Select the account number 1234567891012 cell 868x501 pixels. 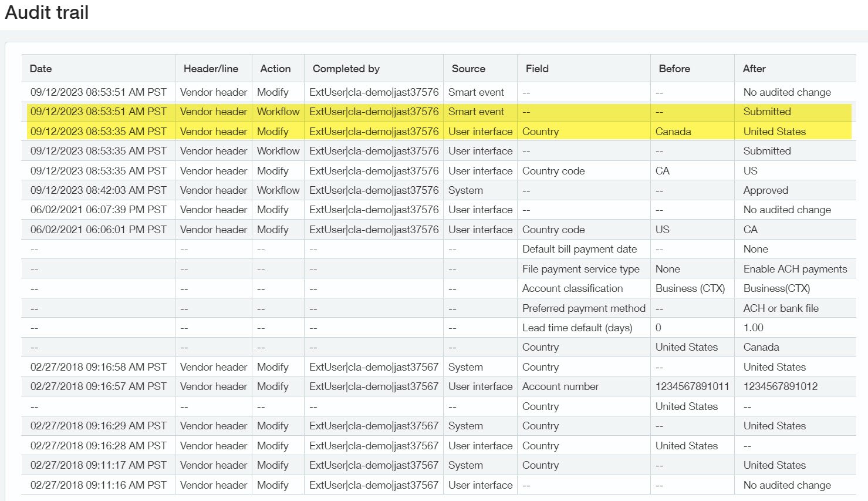(780, 386)
